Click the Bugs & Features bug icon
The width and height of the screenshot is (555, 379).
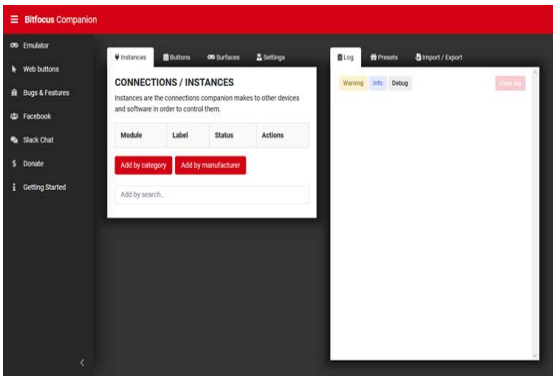click(x=14, y=93)
